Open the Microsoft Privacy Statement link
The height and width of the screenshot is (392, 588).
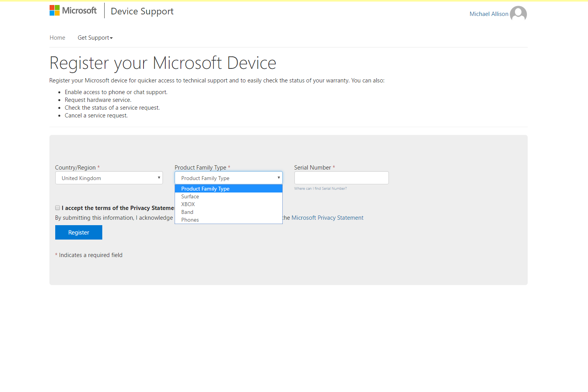(x=327, y=218)
